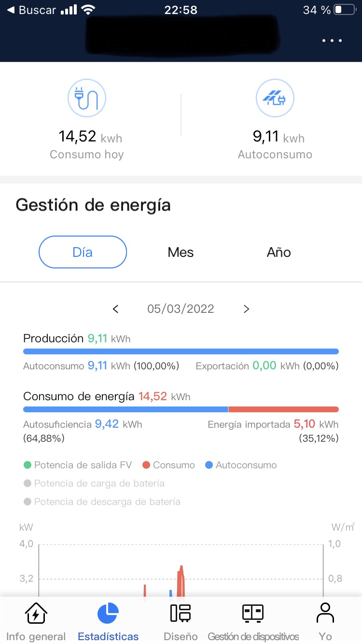Toggle the Autoconsumo legend series
This screenshot has width=362, height=644.
pos(241,465)
